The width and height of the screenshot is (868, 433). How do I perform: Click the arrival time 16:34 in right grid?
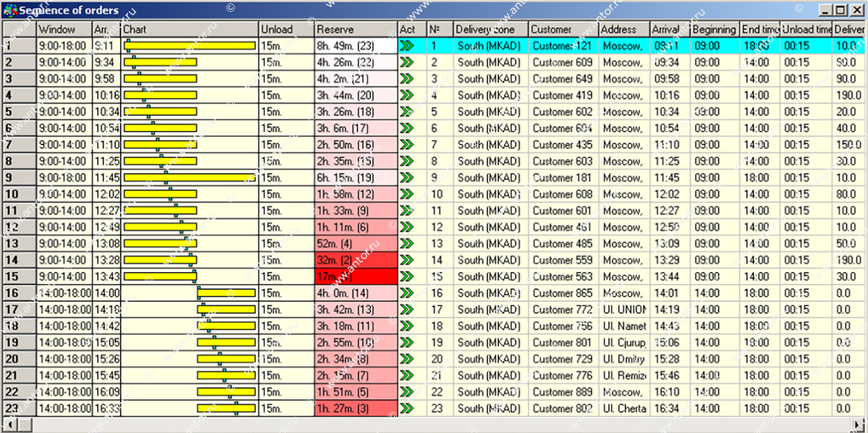(x=669, y=408)
